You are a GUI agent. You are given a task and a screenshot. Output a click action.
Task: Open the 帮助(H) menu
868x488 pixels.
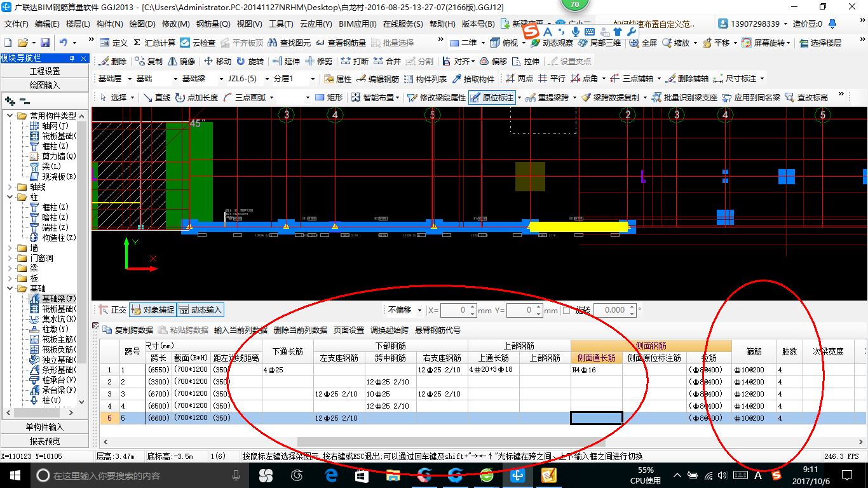442,24
